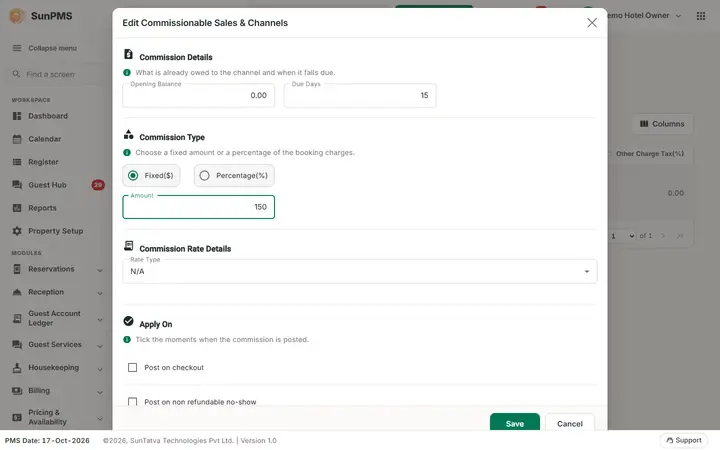The width and height of the screenshot is (720, 450).
Task: Click the SunPMS logo icon
Action: [x=17, y=16]
